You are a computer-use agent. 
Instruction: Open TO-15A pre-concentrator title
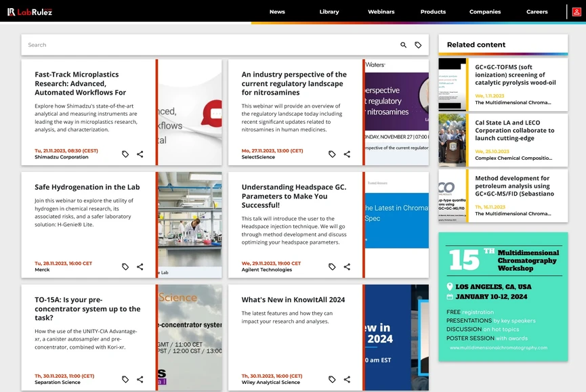click(87, 308)
